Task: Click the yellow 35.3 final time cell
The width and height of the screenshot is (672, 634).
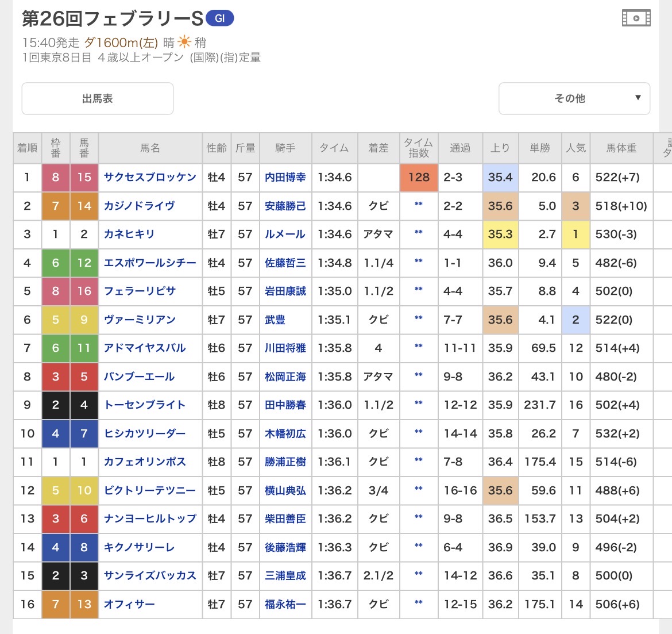Action: tap(500, 234)
